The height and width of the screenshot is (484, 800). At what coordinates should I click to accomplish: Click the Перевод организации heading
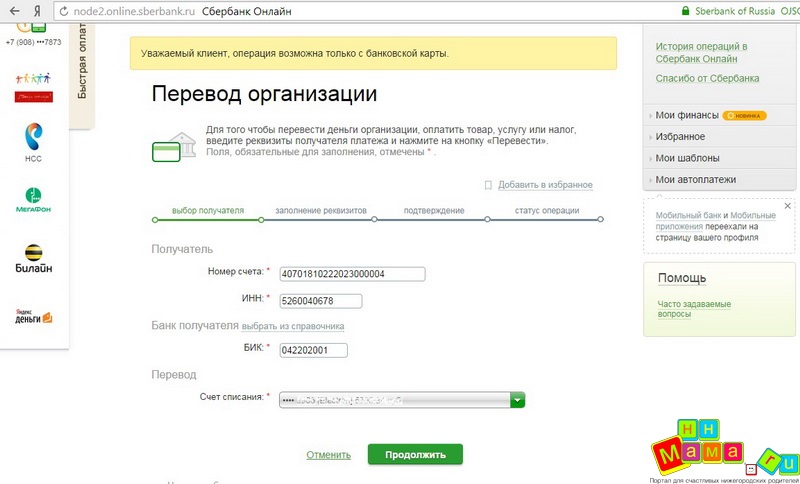point(264,94)
